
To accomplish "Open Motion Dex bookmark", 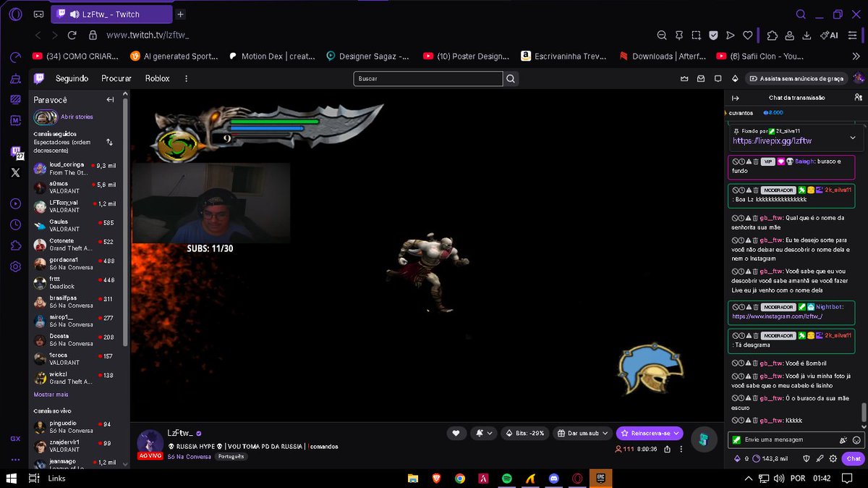I will [272, 56].
